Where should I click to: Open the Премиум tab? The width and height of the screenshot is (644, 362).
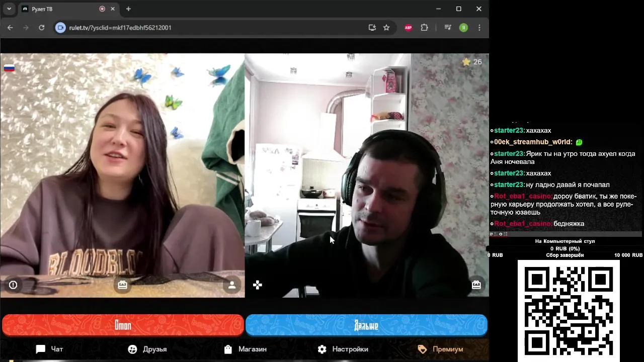pyautogui.click(x=440, y=349)
